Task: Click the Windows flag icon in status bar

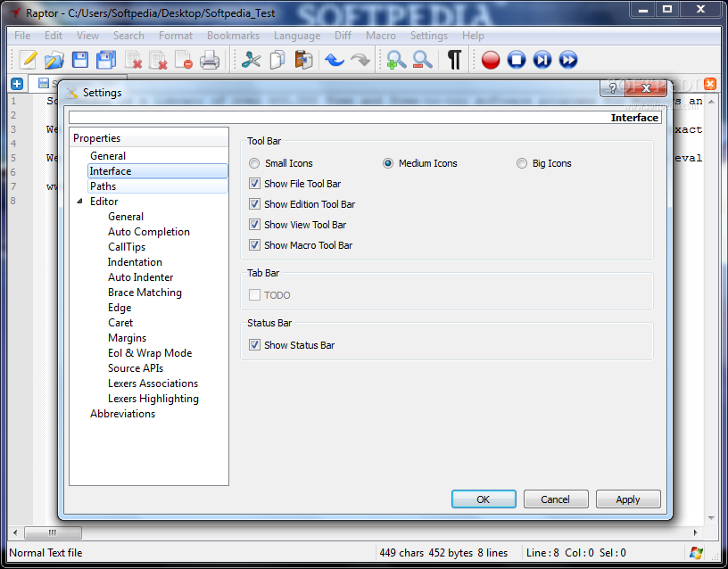Action: tap(696, 552)
